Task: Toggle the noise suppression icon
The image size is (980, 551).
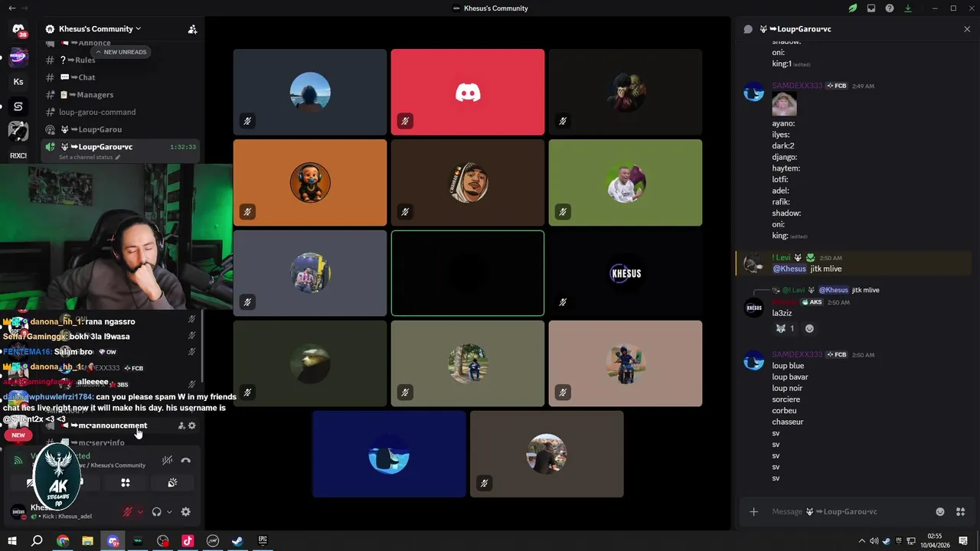Action: pyautogui.click(x=167, y=461)
